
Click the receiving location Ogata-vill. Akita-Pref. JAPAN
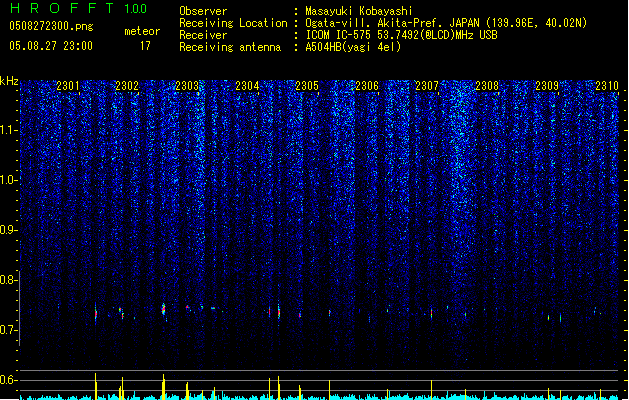[x=446, y=23]
